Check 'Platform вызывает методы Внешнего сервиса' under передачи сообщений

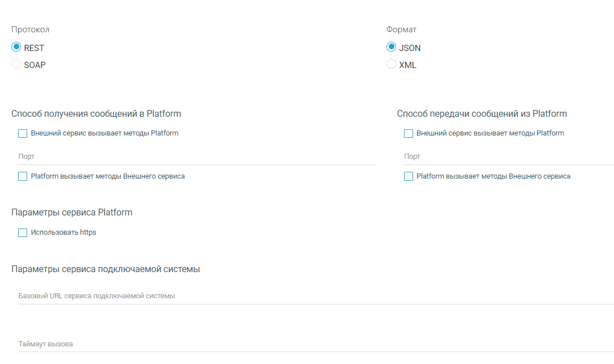point(409,176)
